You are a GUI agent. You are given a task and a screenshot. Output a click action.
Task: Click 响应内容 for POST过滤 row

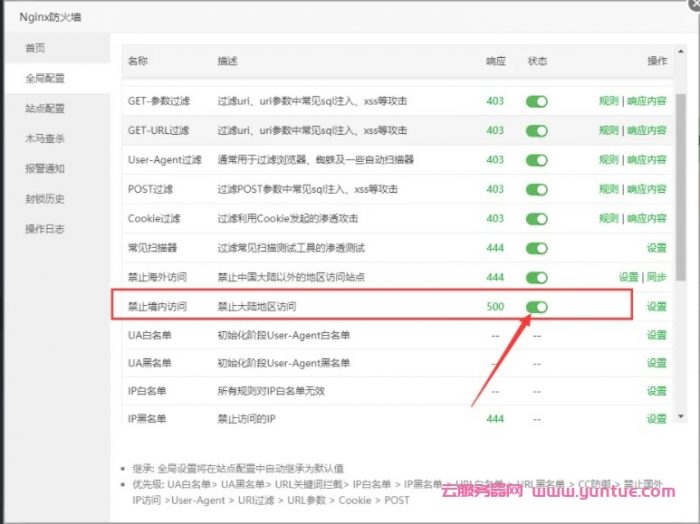tap(647, 189)
